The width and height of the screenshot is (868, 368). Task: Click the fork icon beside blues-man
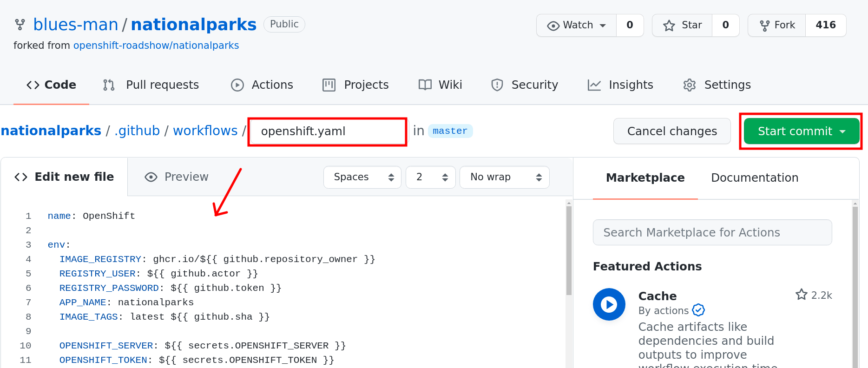20,25
